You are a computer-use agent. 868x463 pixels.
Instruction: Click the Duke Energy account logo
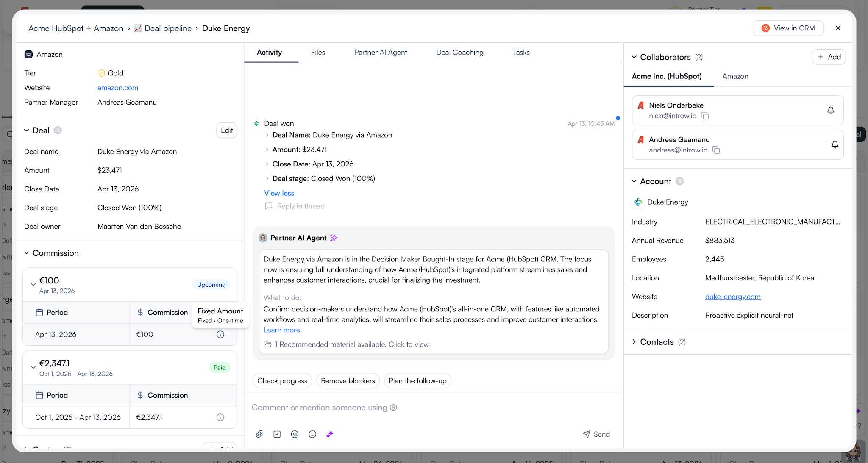pos(638,202)
